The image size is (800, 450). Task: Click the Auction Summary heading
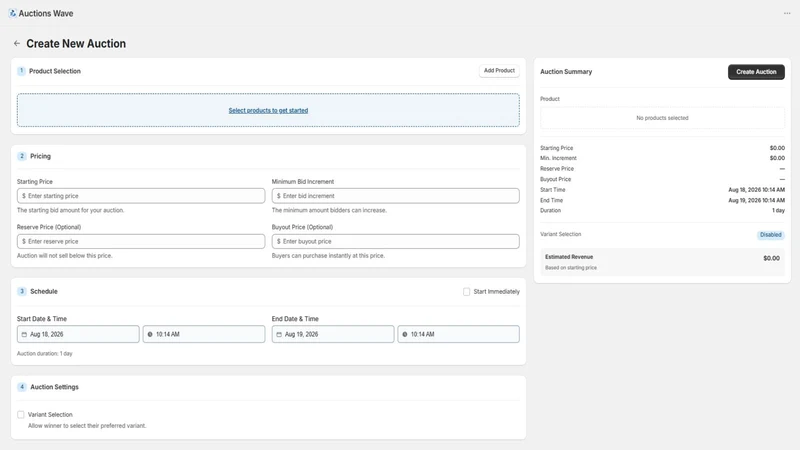[566, 72]
